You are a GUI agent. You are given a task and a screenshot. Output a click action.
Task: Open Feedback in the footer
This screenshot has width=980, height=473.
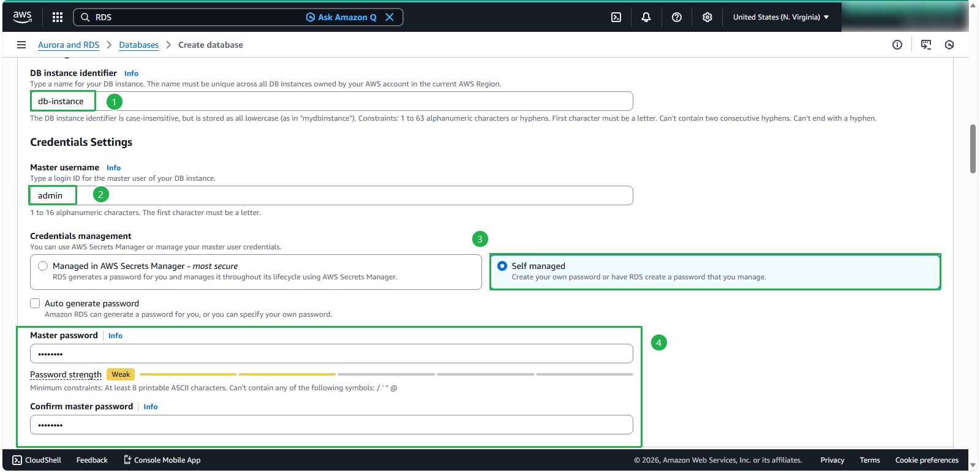click(x=92, y=460)
